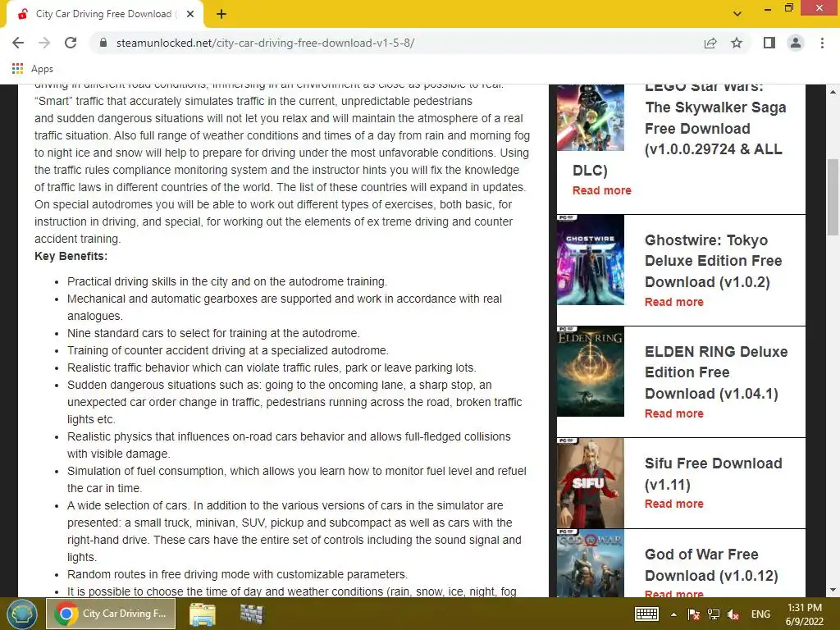840x630 pixels.
Task: Click the vertical scrollbar thumb
Action: point(833,197)
